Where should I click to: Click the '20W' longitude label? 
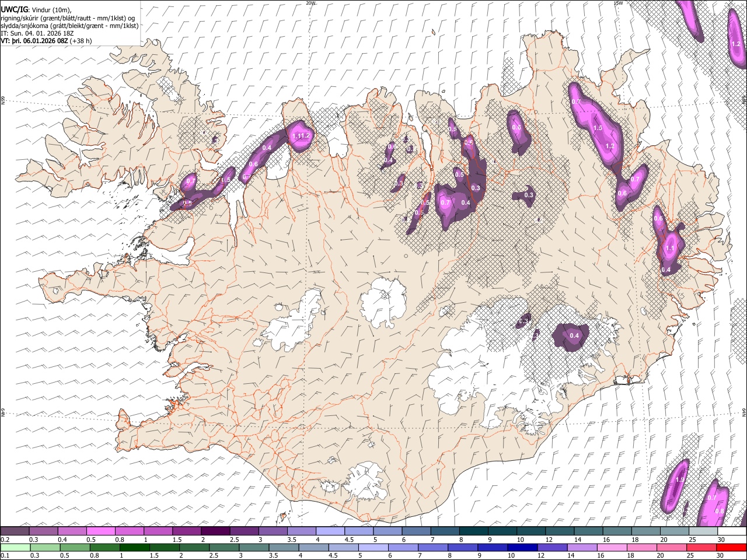coord(310,3)
